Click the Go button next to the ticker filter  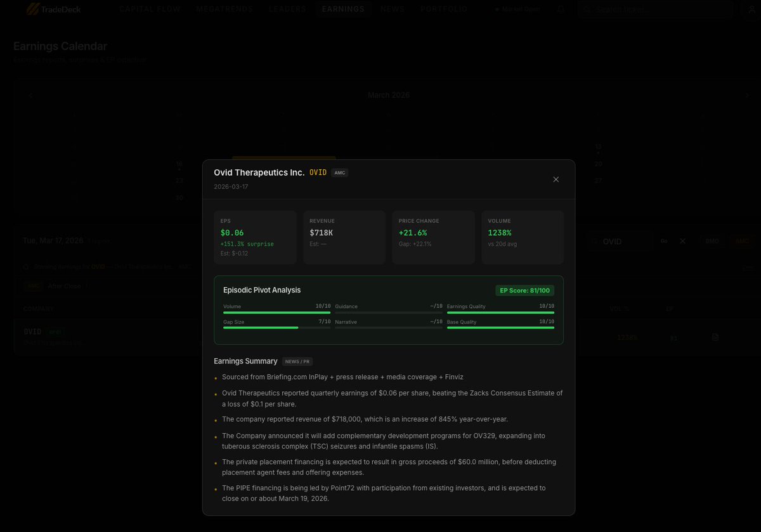tap(664, 241)
